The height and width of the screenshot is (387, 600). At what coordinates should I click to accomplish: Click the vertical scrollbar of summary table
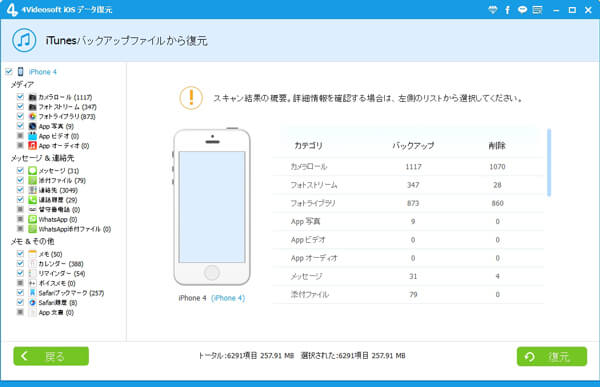(x=549, y=162)
